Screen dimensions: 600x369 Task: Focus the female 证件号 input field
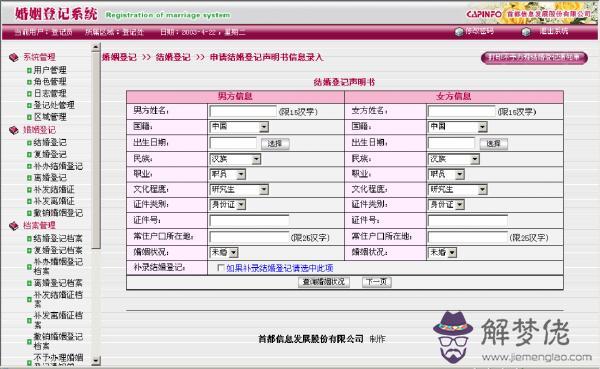click(468, 221)
